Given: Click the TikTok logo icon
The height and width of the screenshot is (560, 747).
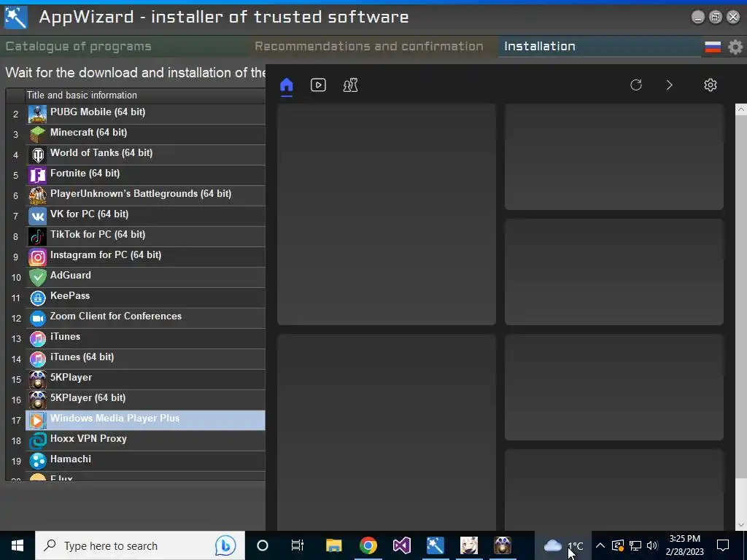Looking at the screenshot, I should (x=38, y=237).
